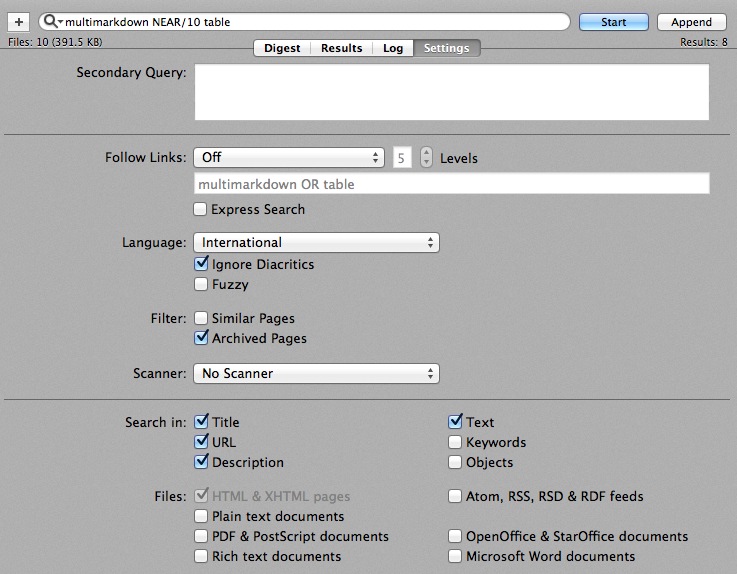
Task: Click into the Secondary Query text area
Action: tap(452, 92)
